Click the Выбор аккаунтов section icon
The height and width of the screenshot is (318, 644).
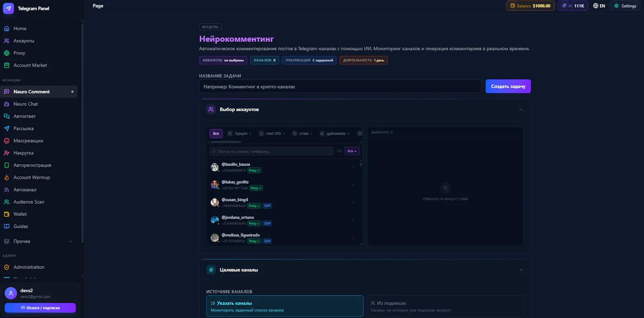pyautogui.click(x=211, y=109)
